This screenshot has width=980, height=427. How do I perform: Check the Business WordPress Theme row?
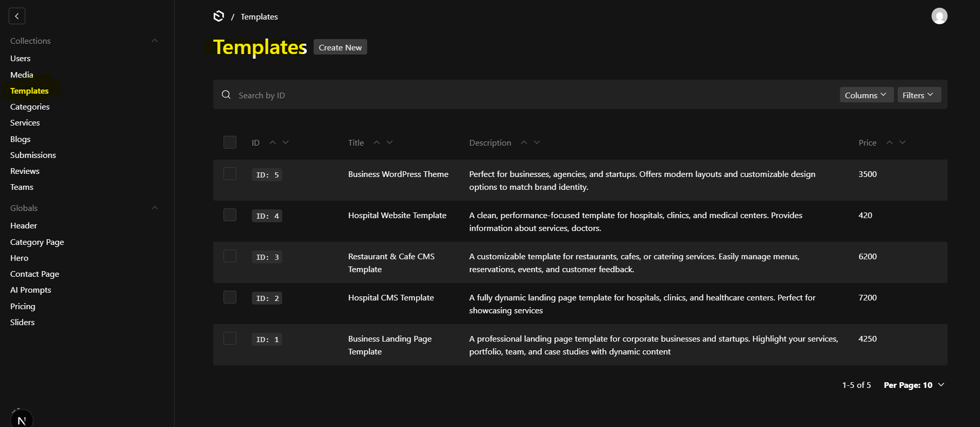click(230, 174)
